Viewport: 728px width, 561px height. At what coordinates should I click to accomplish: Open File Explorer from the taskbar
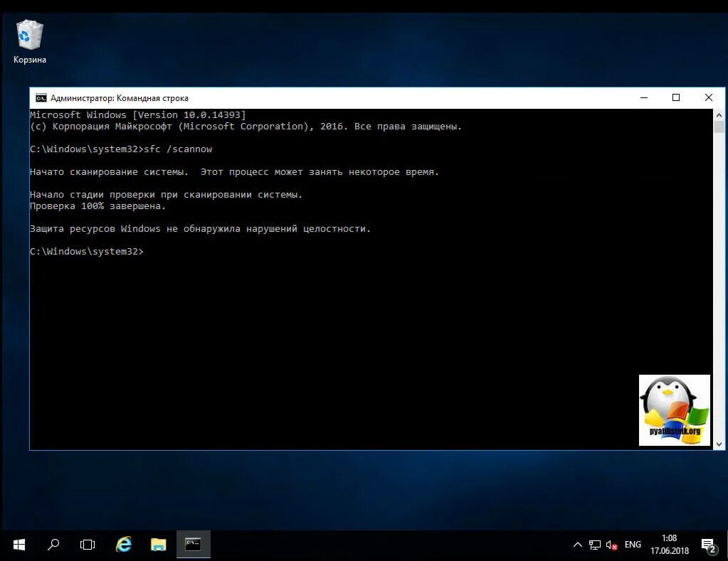(158, 544)
